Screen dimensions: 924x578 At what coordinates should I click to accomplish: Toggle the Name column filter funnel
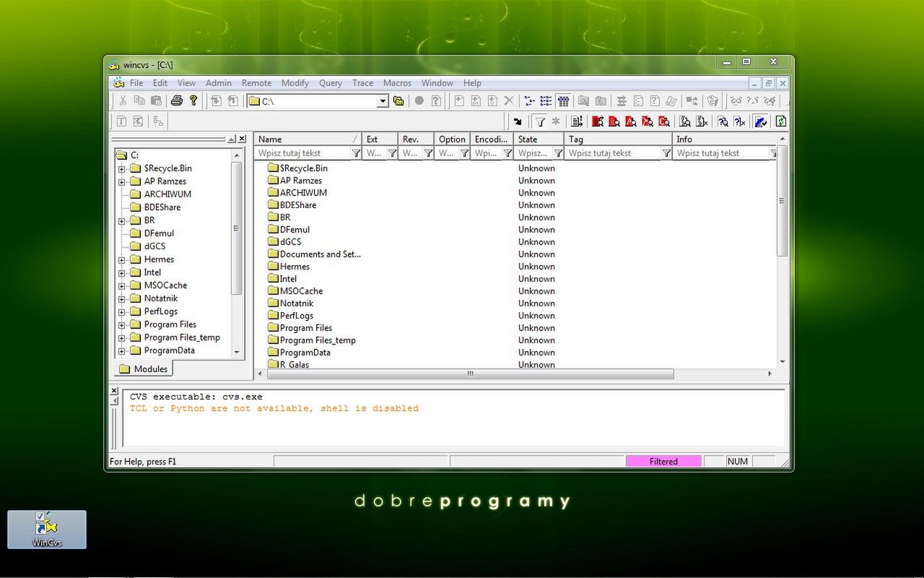click(356, 153)
